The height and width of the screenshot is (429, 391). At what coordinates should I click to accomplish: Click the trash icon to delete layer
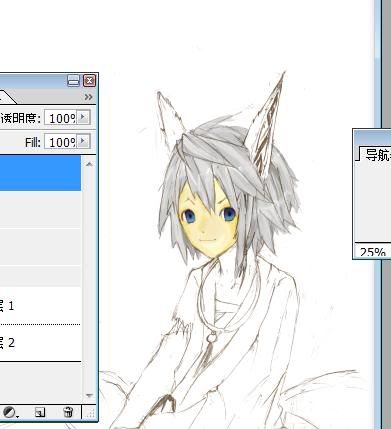click(68, 412)
